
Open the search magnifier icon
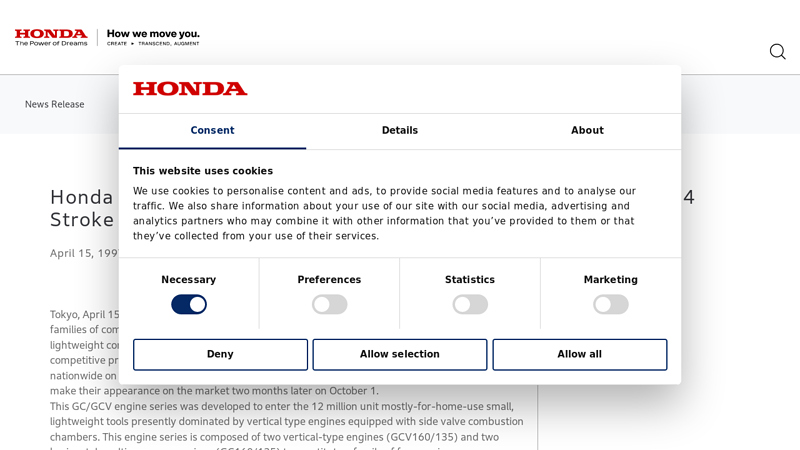[777, 52]
